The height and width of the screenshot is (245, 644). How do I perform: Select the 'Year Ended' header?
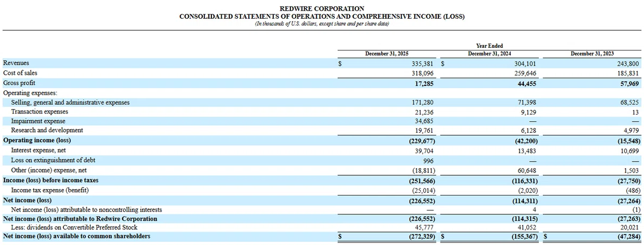(489, 46)
